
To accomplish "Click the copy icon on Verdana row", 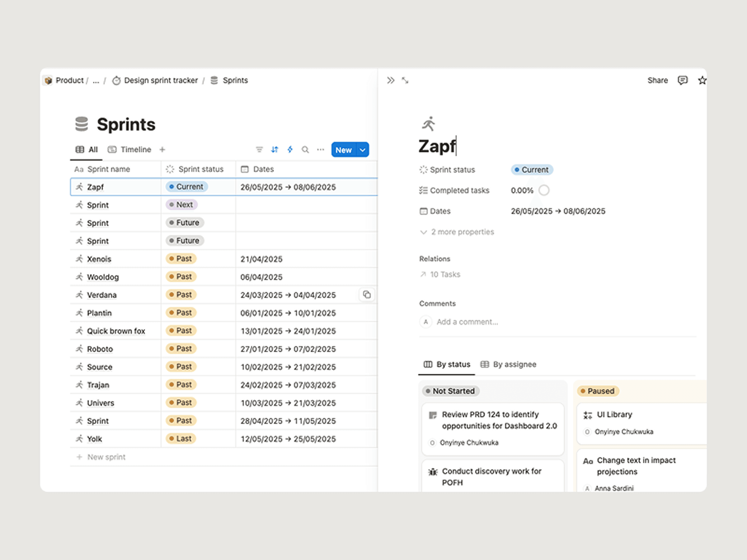I will 367,295.
